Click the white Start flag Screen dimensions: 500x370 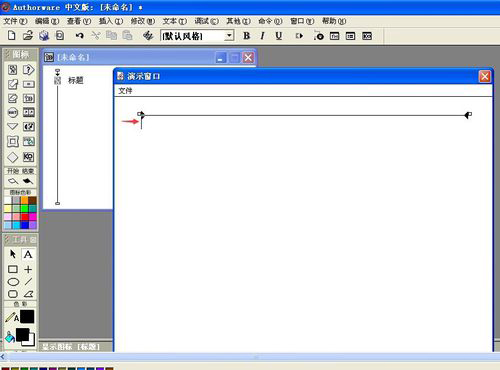point(13,181)
